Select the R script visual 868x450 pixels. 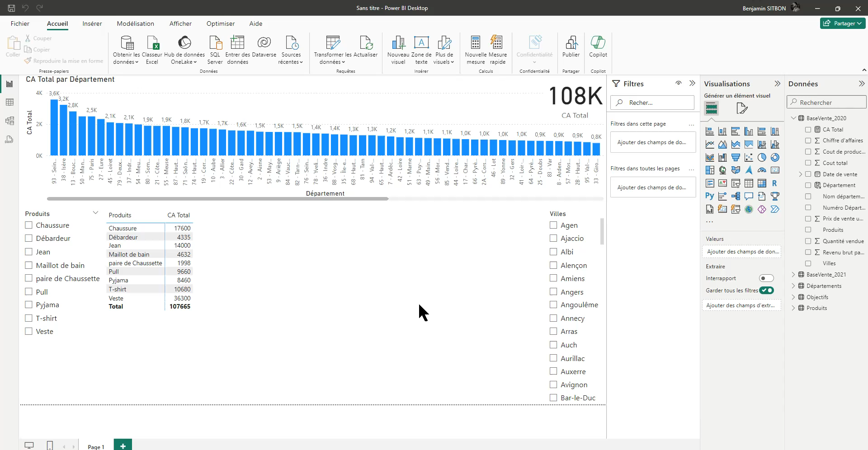click(x=775, y=183)
